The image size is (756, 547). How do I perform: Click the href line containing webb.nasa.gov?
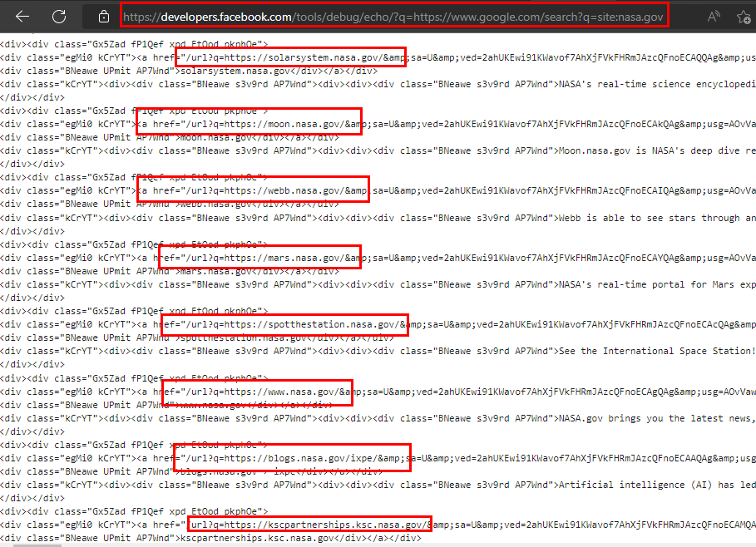tap(378, 190)
